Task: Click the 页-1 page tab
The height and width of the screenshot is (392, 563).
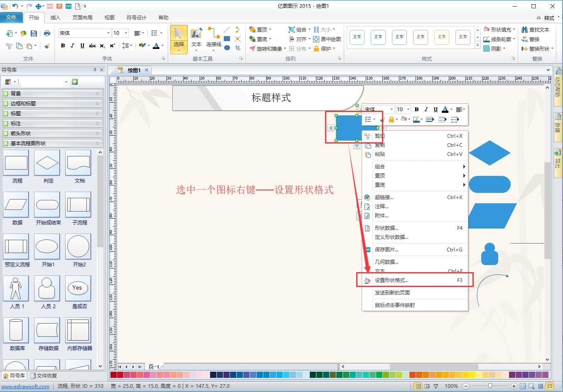Action: click(x=154, y=367)
